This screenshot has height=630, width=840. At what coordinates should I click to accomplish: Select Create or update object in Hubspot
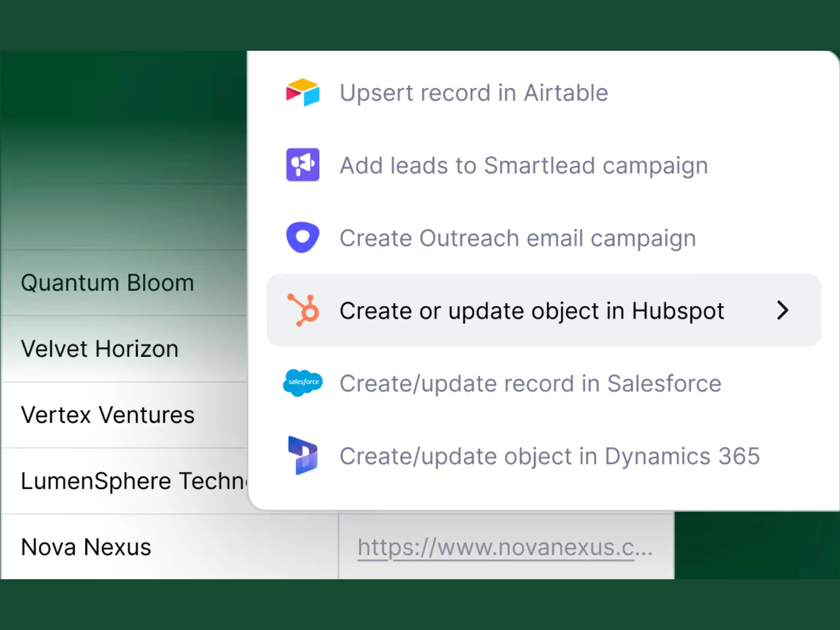(544, 310)
